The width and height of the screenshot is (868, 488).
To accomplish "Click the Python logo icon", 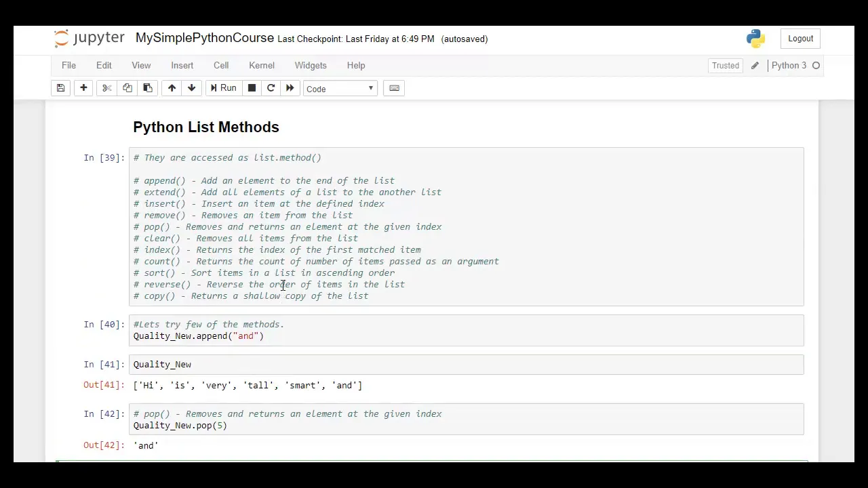I will pos(755,39).
